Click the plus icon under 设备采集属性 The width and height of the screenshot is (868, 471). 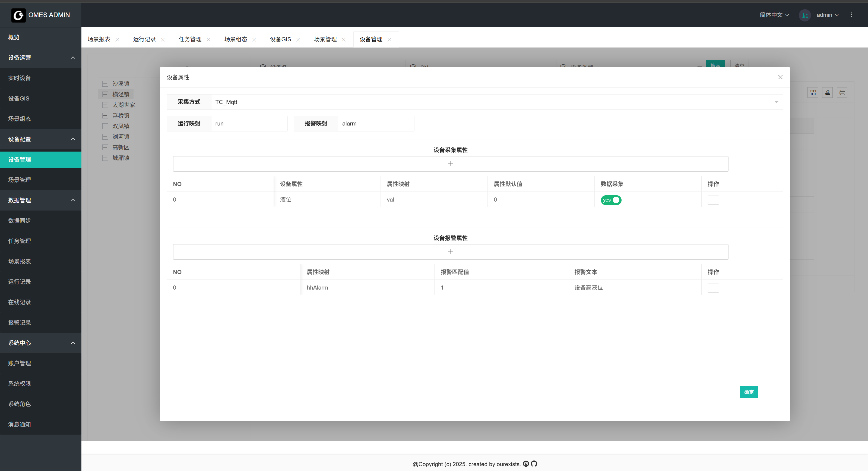tap(450, 164)
